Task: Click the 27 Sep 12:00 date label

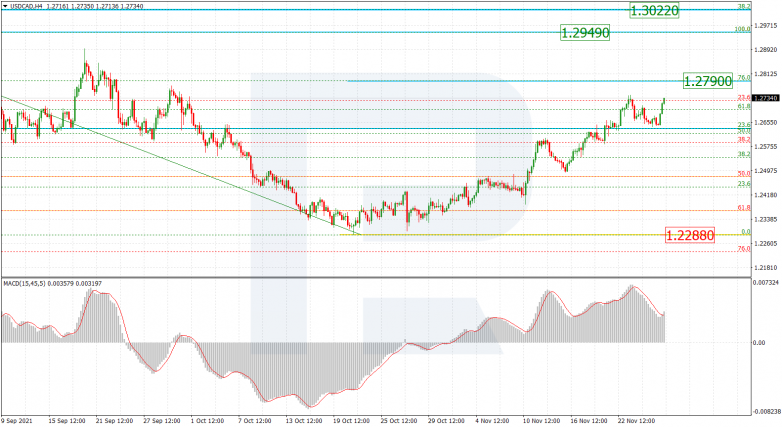Action: click(162, 421)
